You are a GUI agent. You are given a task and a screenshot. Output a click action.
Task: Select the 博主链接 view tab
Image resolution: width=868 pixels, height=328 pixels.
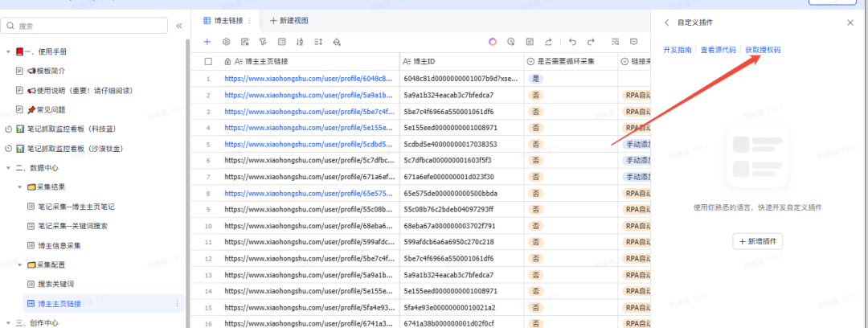223,21
